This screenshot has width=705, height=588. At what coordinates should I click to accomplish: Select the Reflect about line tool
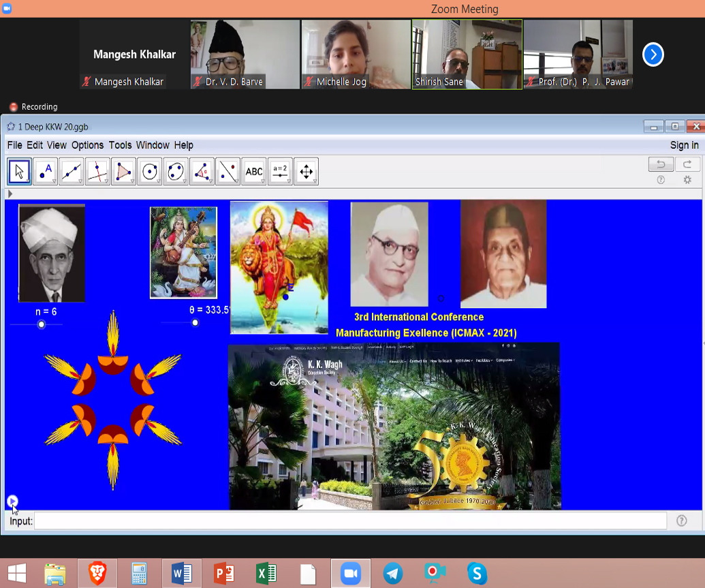pos(228,172)
